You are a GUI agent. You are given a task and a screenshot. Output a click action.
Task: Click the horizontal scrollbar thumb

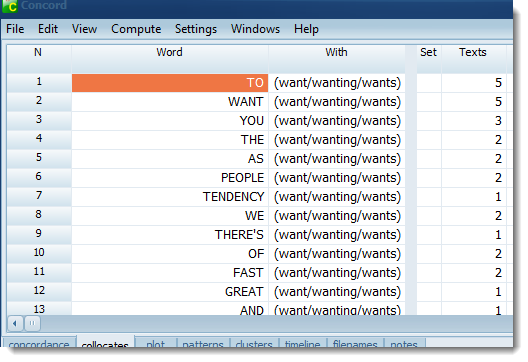coord(32,323)
